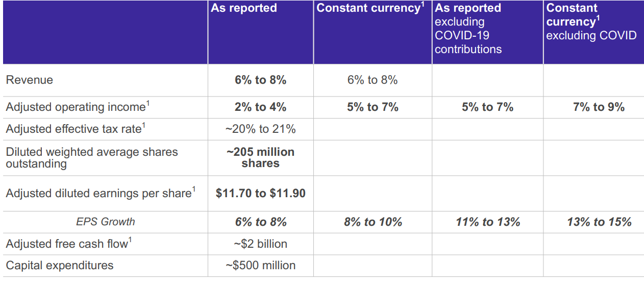
Task: Select the italic "EPS Growth" row label
Action: click(x=106, y=222)
